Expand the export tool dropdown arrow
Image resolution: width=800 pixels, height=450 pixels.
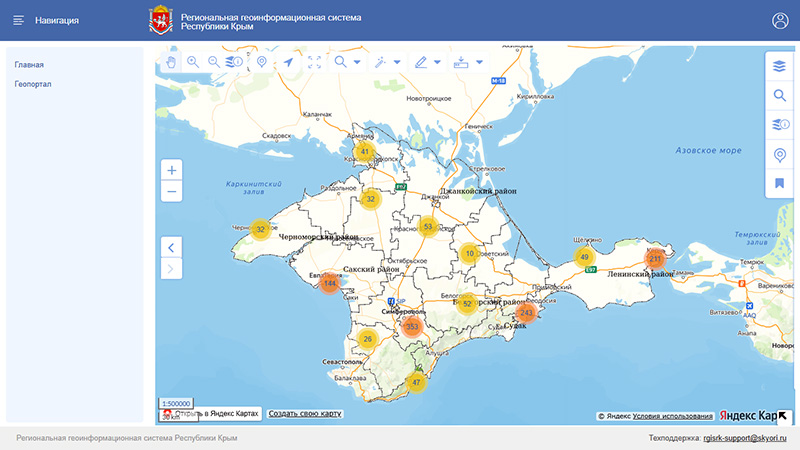tap(479, 62)
